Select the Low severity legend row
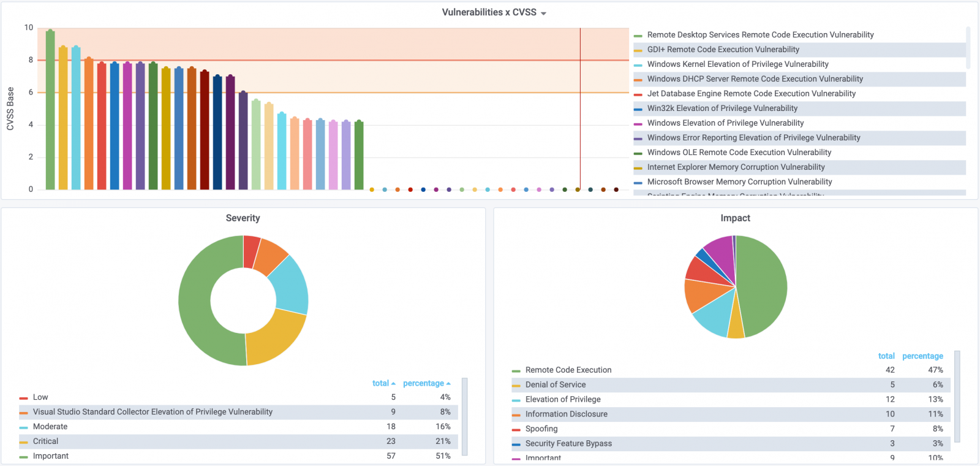The height and width of the screenshot is (466, 980). tap(239, 397)
